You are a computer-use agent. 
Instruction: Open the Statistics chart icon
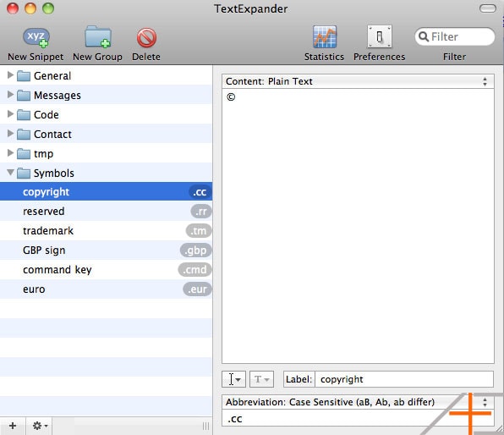pyautogui.click(x=325, y=36)
